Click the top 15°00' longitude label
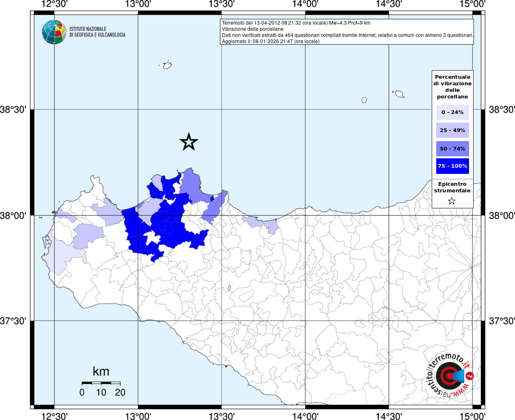515x420 pixels. [x=472, y=4]
